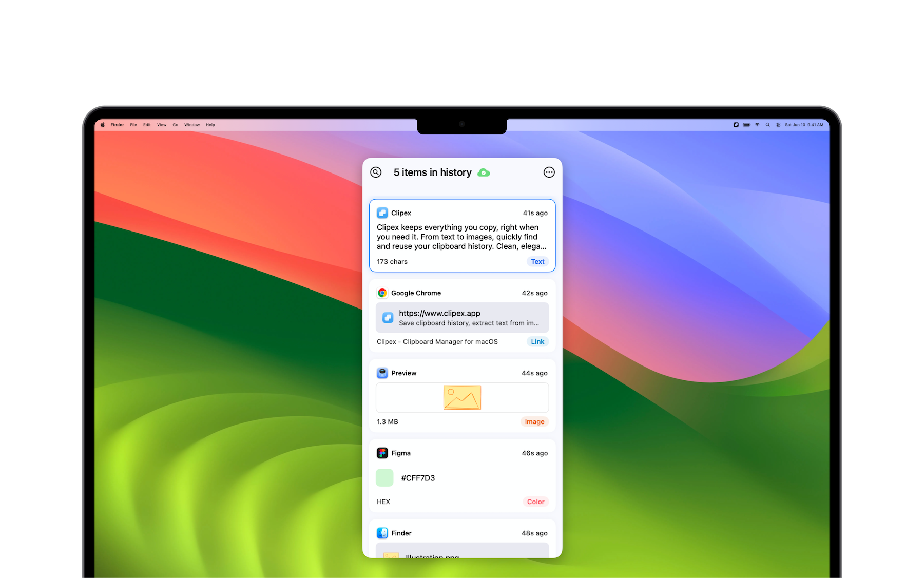Click the '41s ago' timestamp
Viewport: 924px width, 578px height.
[535, 213]
